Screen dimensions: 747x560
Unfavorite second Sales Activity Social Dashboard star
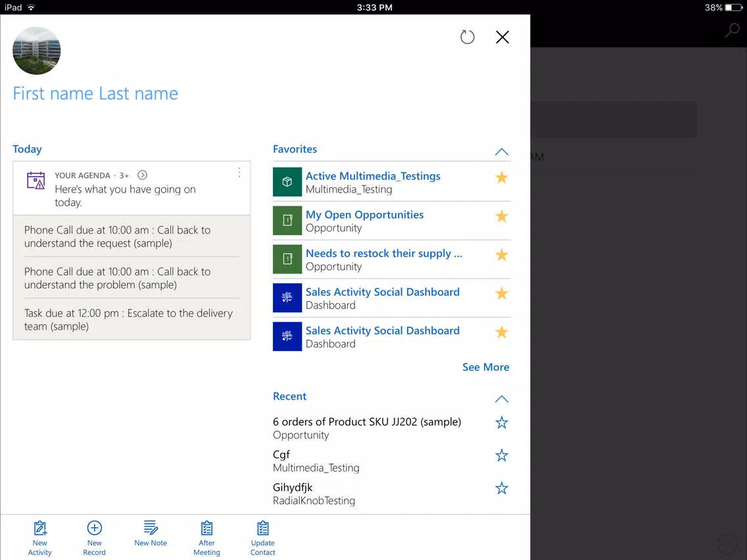(502, 332)
